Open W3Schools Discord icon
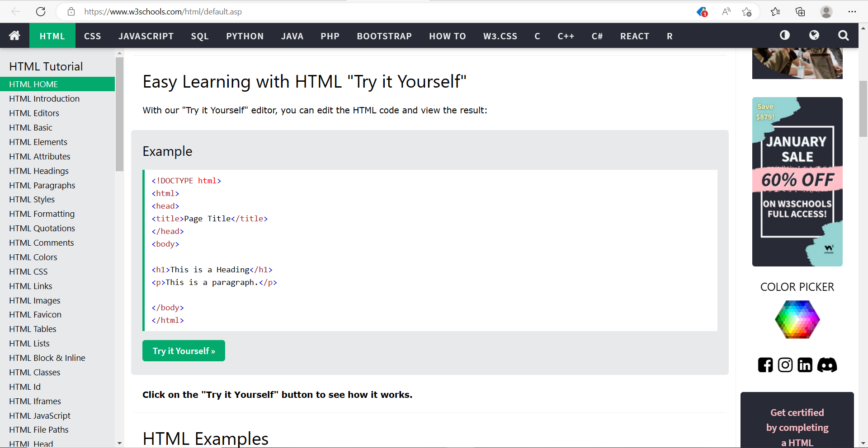Viewport: 868px width, 448px height. pyautogui.click(x=827, y=364)
